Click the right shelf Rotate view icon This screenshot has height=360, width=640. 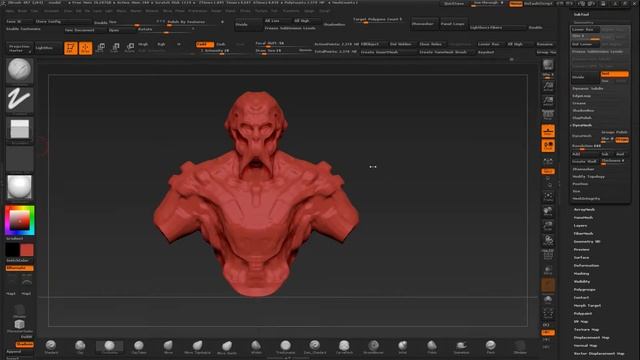pos(548,241)
